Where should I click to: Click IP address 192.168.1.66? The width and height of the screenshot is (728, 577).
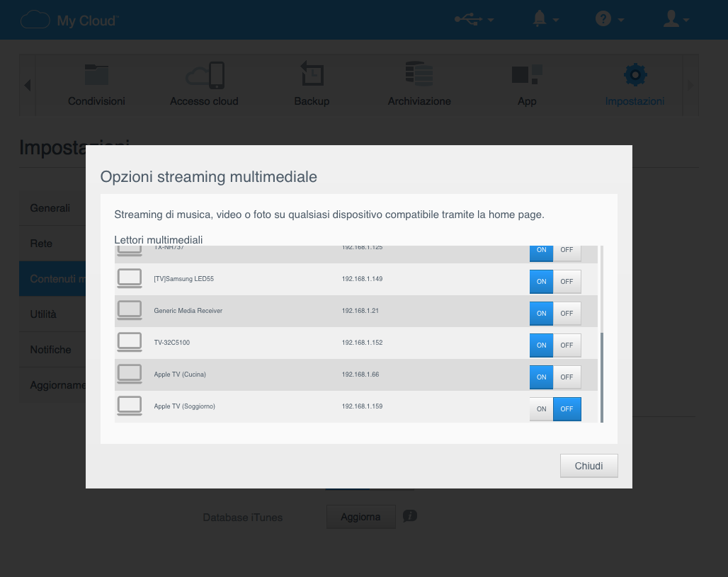(x=360, y=375)
